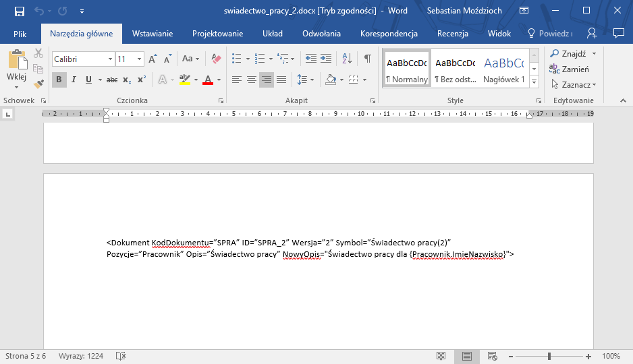Open the Calibri font name dropdown
This screenshot has width=633, height=364.
[x=110, y=59]
